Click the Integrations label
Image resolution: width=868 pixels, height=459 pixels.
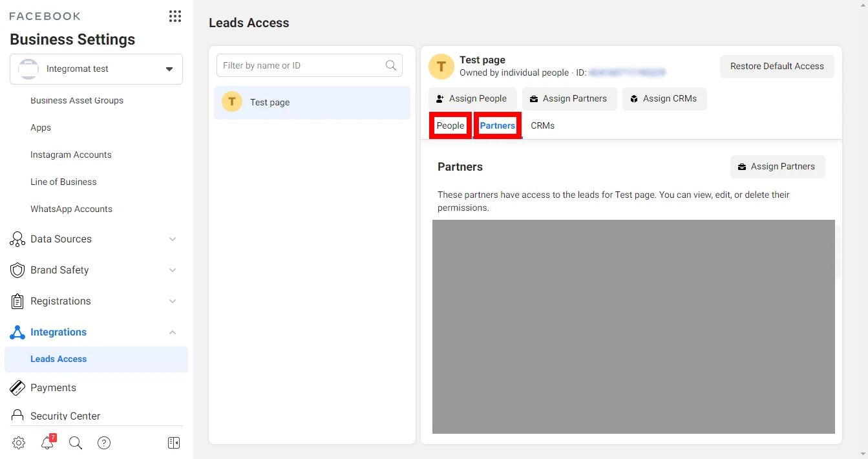tap(58, 332)
